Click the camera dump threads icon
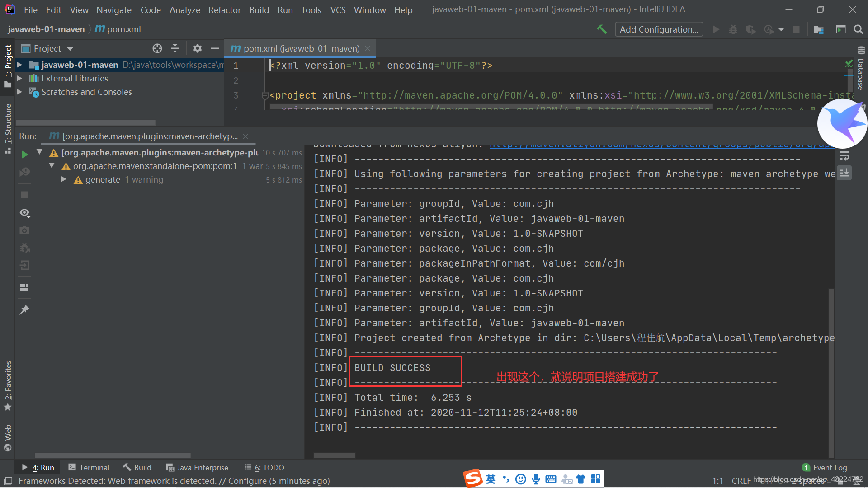Viewport: 868px width, 488px height. point(25,230)
